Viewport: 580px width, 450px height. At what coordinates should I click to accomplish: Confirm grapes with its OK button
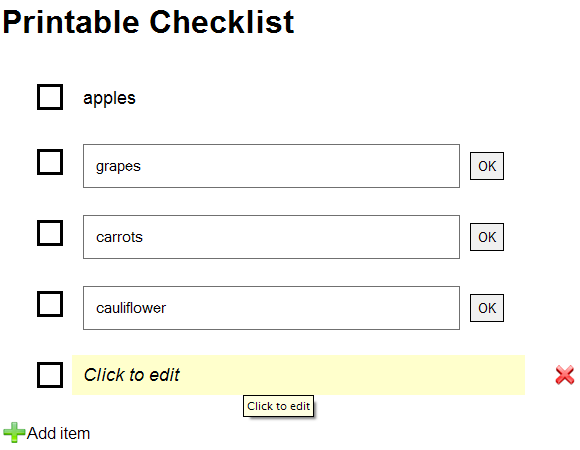coord(487,166)
